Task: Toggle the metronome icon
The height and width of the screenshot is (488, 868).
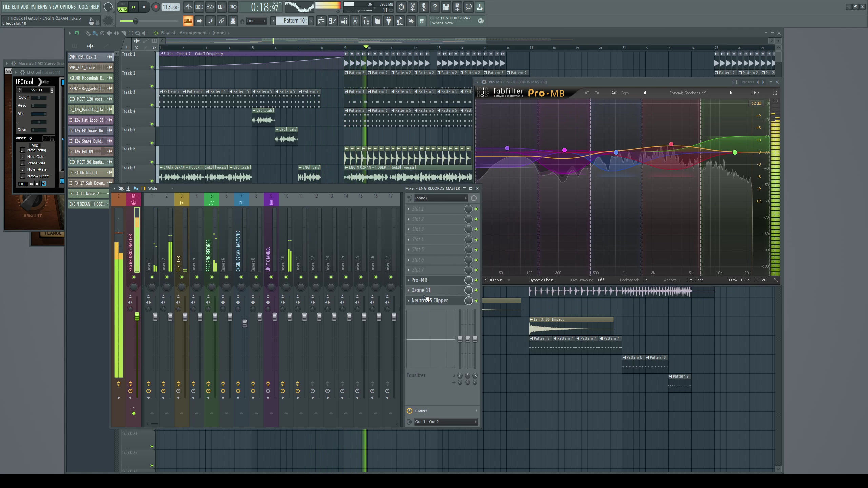Action: (188, 7)
